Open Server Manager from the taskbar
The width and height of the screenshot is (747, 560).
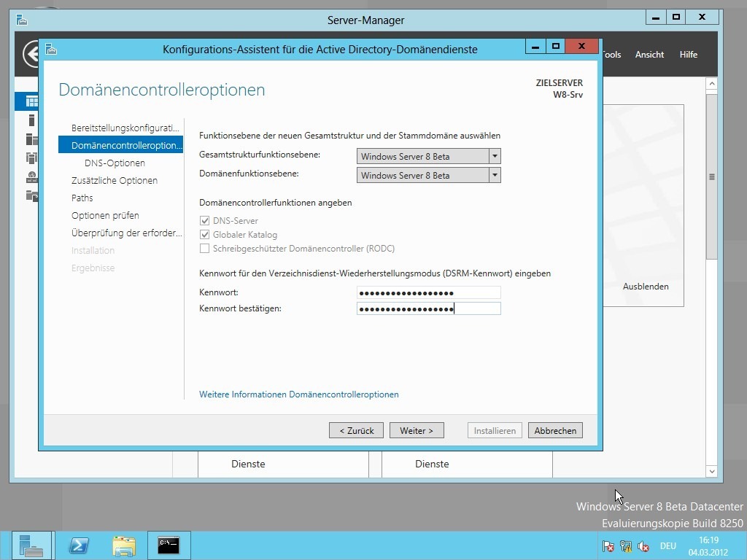(31, 545)
